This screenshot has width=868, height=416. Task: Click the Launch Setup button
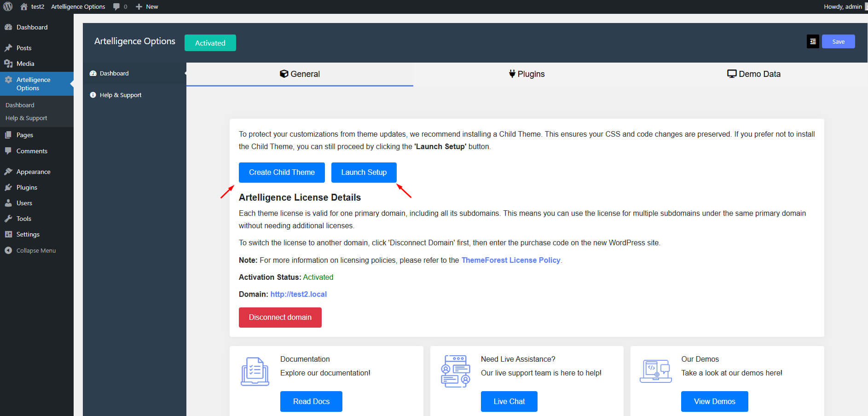point(364,172)
